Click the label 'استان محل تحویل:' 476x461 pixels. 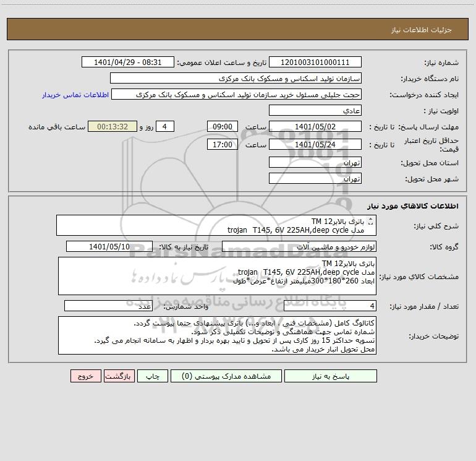pyautogui.click(x=430, y=163)
